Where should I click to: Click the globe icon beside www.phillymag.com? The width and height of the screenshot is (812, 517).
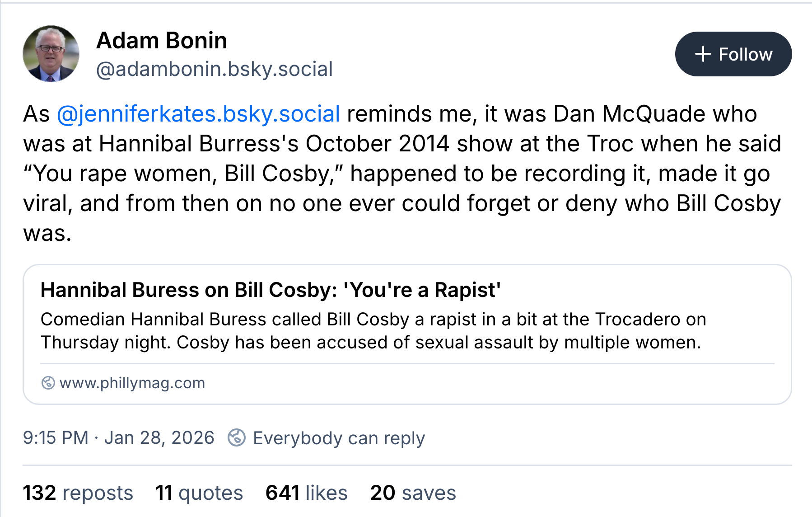(48, 383)
